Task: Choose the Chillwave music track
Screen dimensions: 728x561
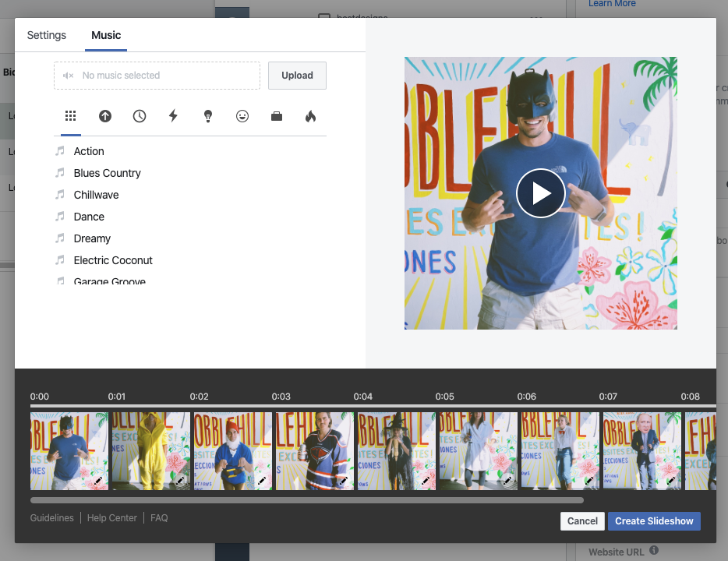Action: coord(96,195)
